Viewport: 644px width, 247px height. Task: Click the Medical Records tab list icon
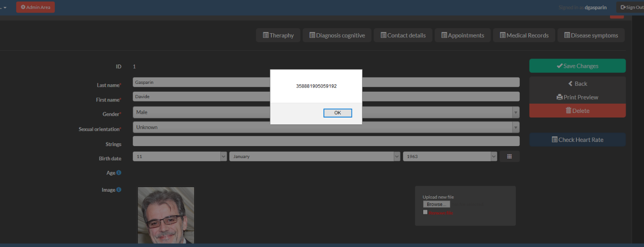[x=503, y=35]
